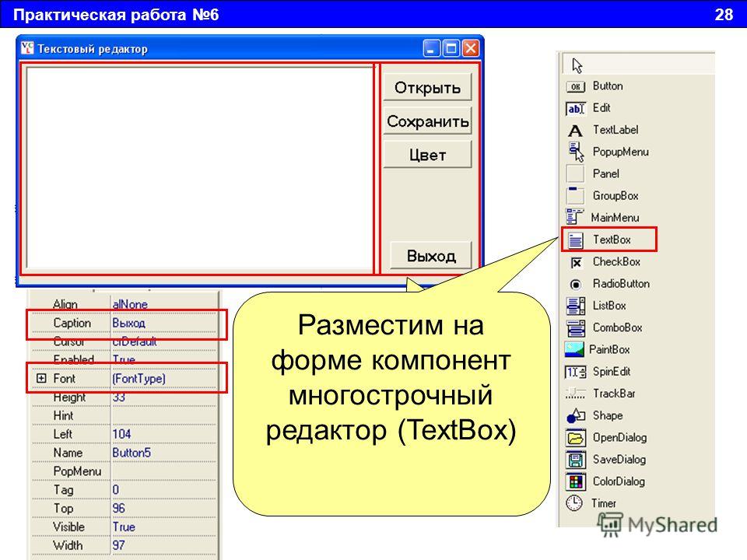The image size is (747, 560).
Task: Close the Текстовый редактор window
Action: click(x=470, y=48)
